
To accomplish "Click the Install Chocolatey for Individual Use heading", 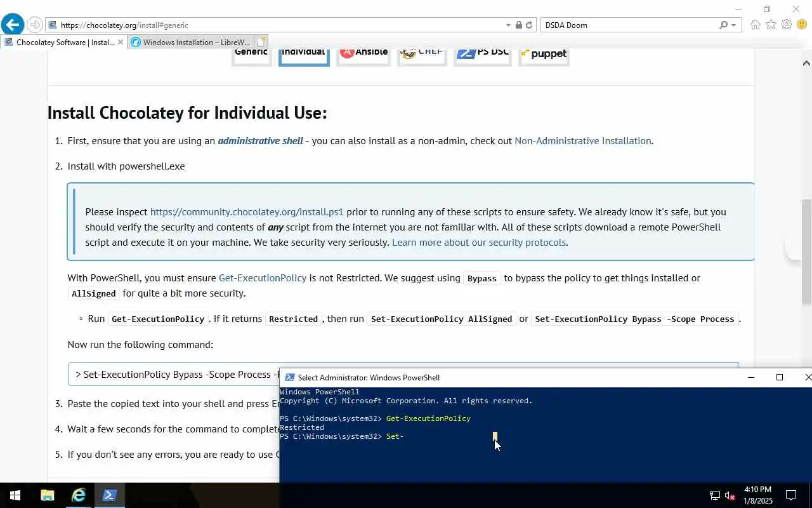I will 187,113.
